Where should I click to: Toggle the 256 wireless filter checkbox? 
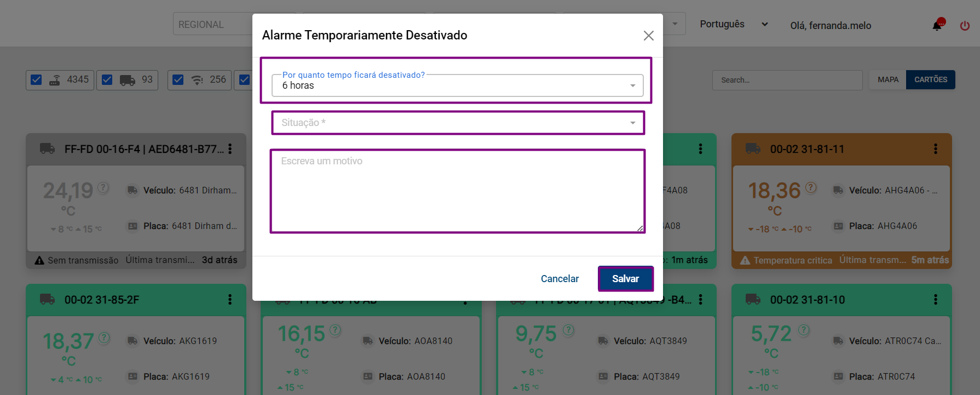point(178,80)
